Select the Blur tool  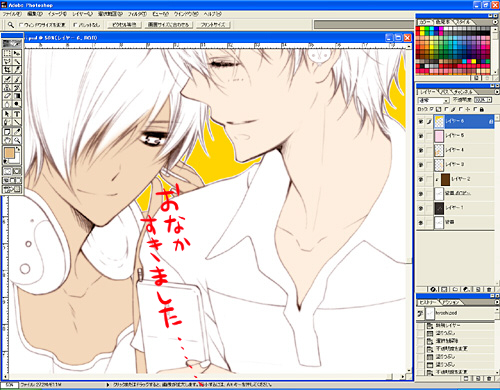(x=7, y=104)
